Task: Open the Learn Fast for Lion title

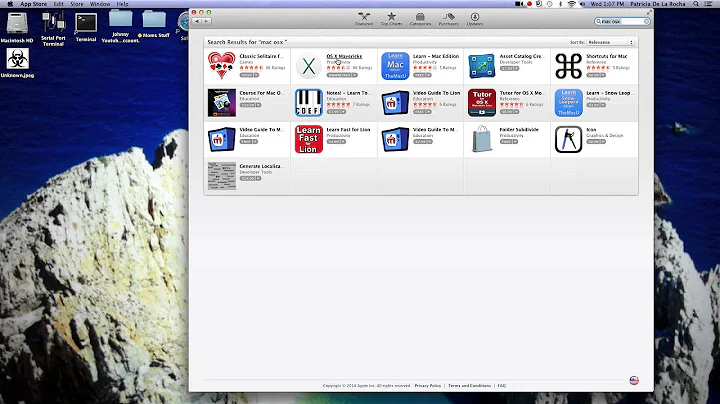Action: point(348,129)
